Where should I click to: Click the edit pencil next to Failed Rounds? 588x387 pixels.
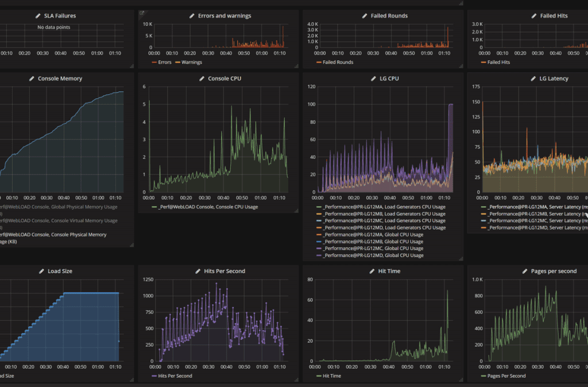coord(365,16)
